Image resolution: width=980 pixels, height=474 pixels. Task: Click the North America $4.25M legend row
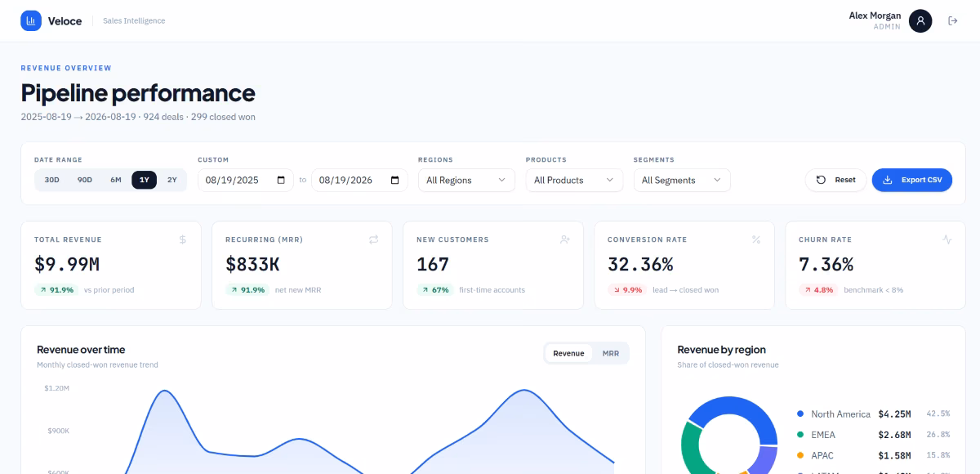tap(873, 414)
